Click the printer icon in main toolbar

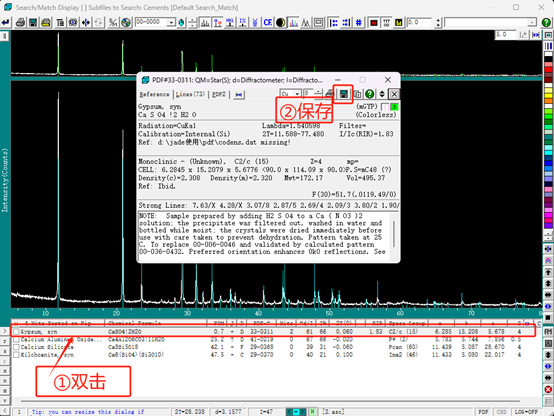[20, 23]
